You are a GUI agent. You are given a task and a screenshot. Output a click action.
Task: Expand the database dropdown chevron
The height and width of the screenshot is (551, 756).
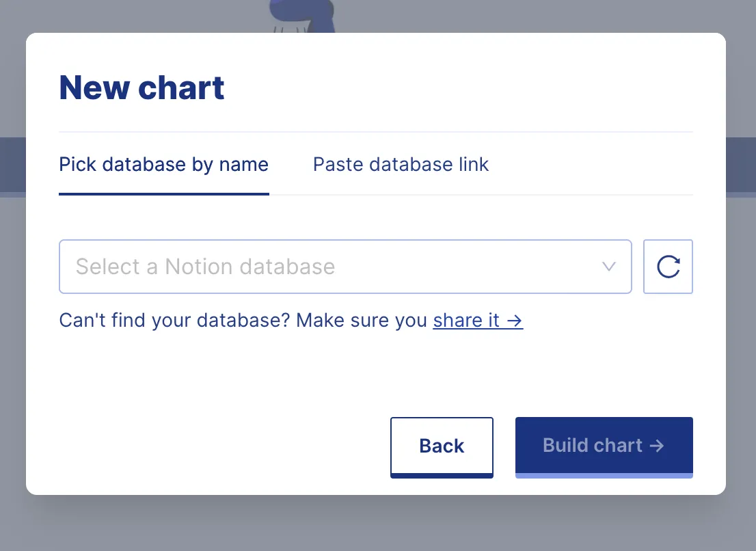click(x=609, y=267)
